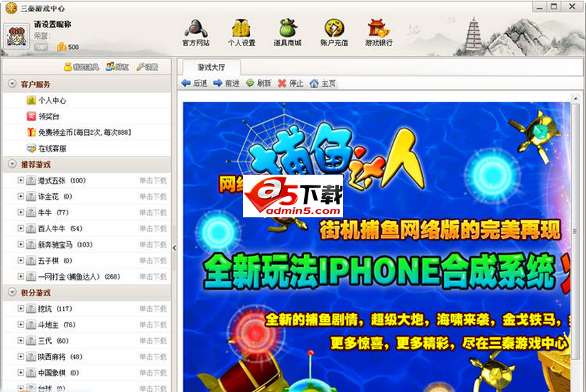Click 单击下载 for 陕西麻将
Viewport: 586px width, 392px height.
[153, 357]
